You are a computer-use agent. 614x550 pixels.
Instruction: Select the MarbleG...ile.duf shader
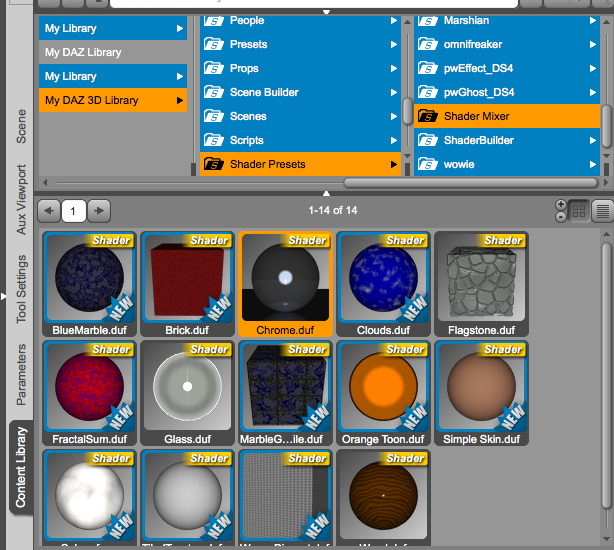[285, 393]
